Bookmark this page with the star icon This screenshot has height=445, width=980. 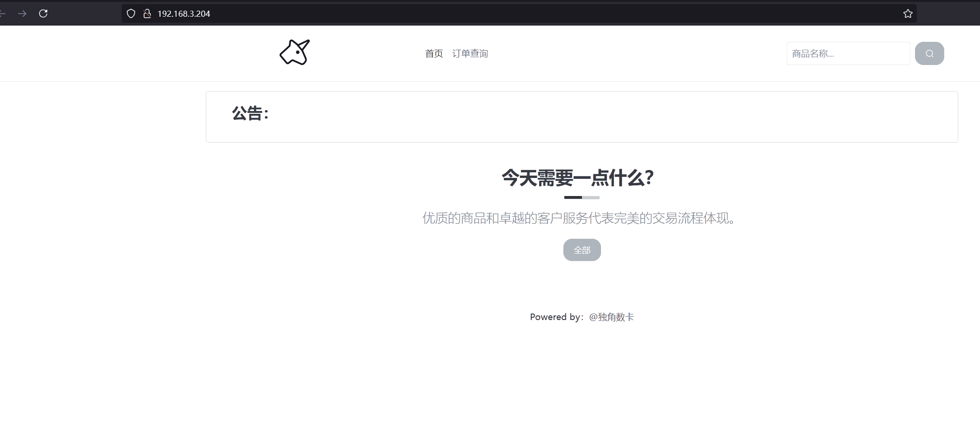[x=908, y=13]
